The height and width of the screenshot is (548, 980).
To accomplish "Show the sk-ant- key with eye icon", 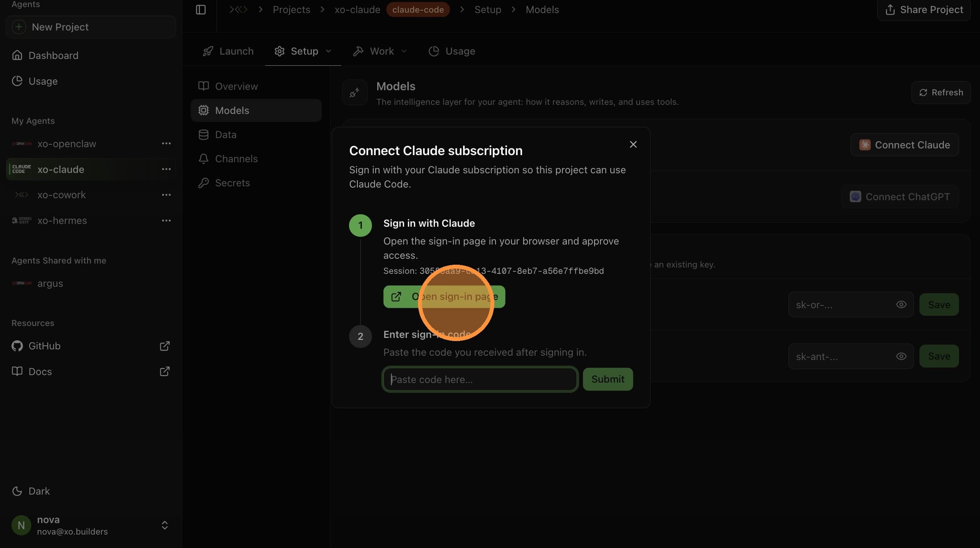I will coord(901,356).
